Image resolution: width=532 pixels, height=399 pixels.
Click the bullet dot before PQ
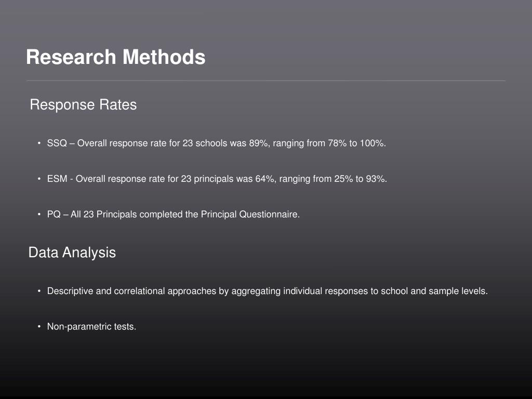pos(39,215)
